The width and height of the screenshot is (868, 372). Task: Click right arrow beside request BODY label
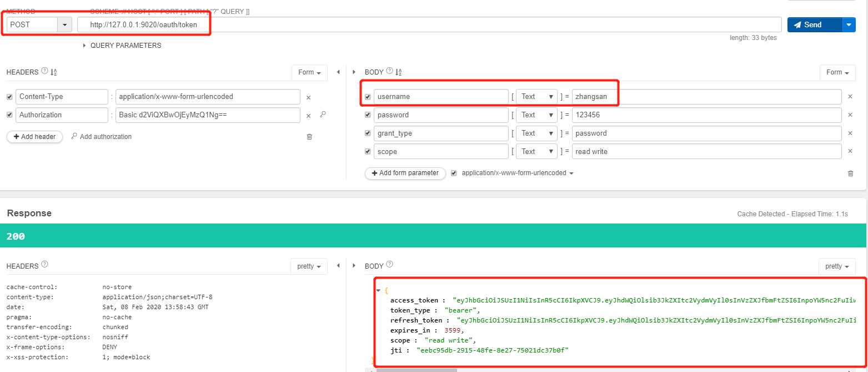[354, 72]
